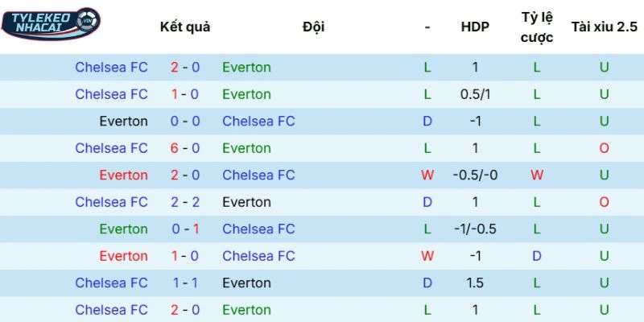Click red W in Tỷ lệ cược column
Screen dimensions: 644x322
pyautogui.click(x=537, y=175)
